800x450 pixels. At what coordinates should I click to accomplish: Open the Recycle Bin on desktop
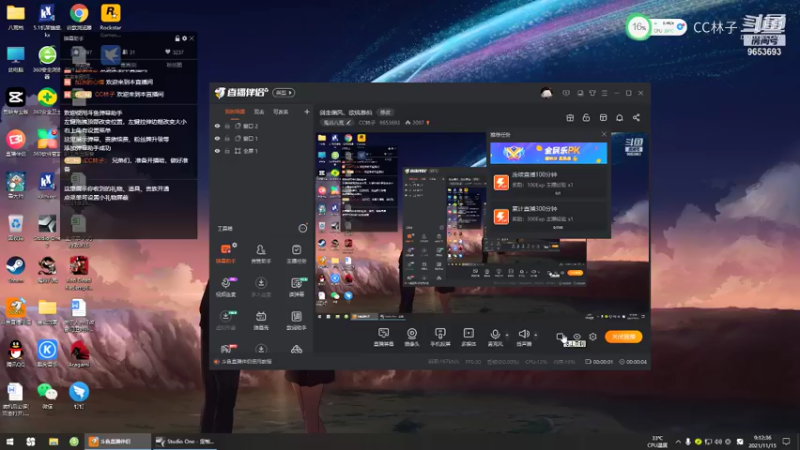[x=15, y=228]
